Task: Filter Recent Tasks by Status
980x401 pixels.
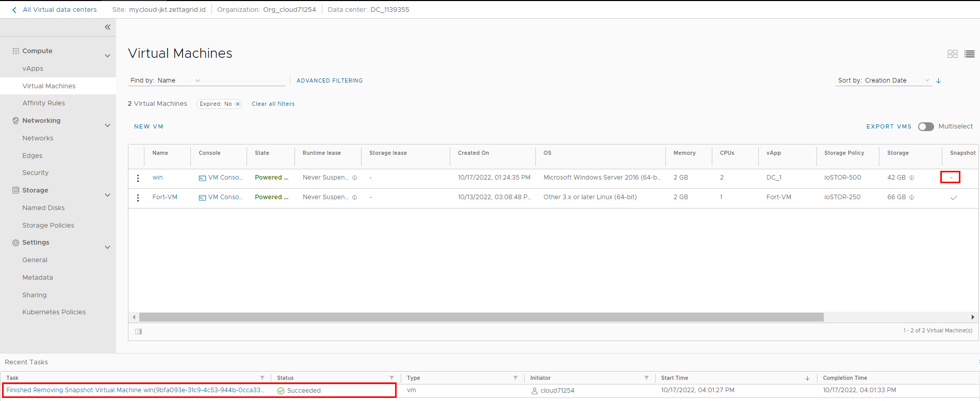Action: [391, 378]
